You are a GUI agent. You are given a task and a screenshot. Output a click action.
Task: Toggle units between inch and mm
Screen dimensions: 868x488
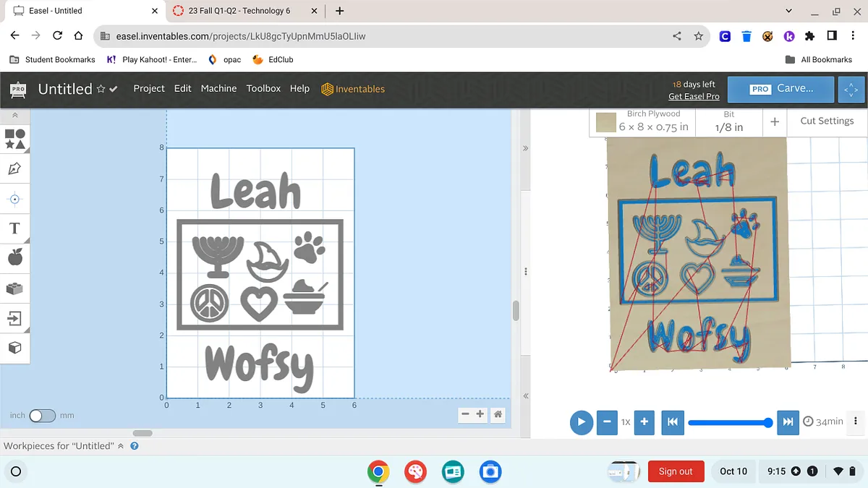pos(42,416)
